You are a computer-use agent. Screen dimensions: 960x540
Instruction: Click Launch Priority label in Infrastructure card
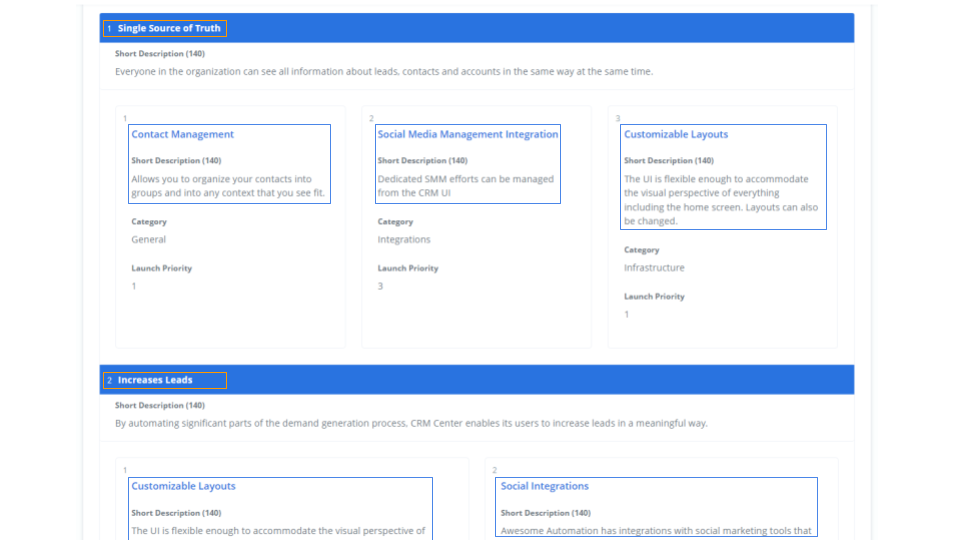654,296
